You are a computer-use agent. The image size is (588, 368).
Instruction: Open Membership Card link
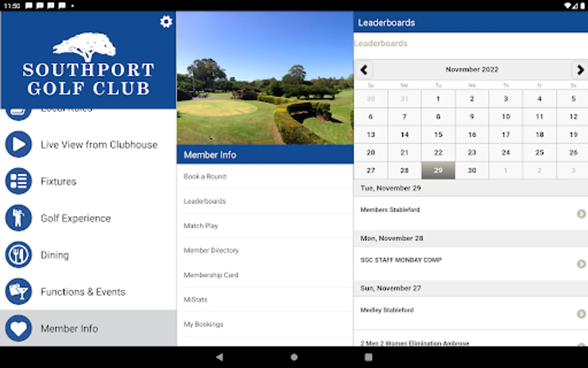pyautogui.click(x=265, y=275)
